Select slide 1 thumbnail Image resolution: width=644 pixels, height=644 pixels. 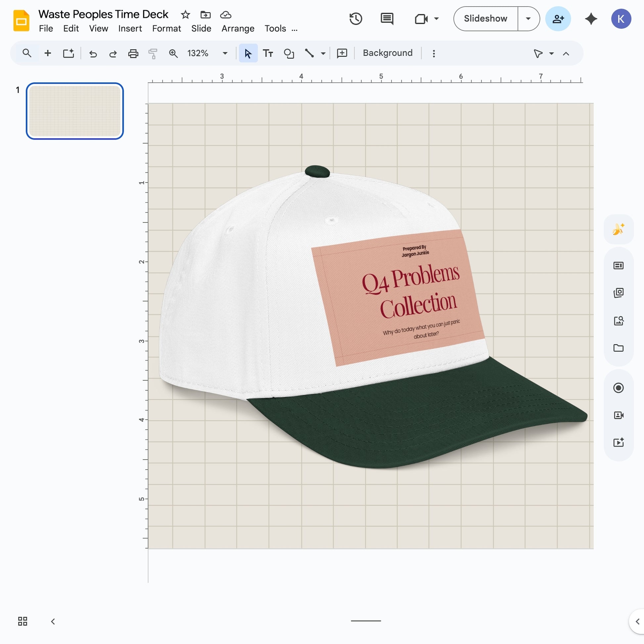[x=75, y=111]
